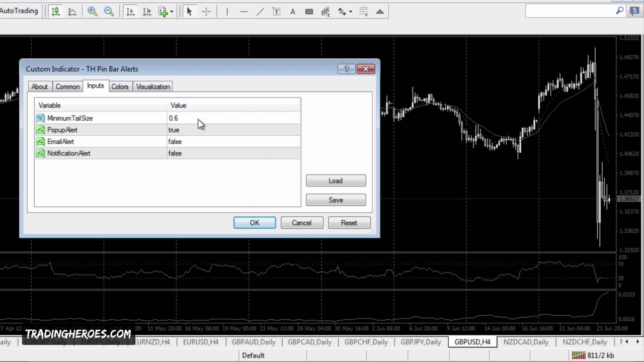Viewport: 644px width, 362px height.
Task: Switch to the EURNZD,H4 chart tab
Action: (152, 342)
